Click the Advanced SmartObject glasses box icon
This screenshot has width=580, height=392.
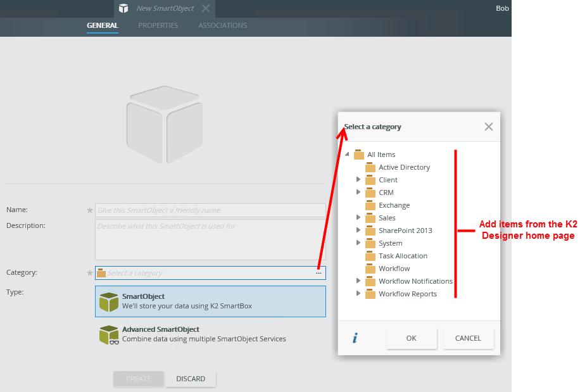(x=109, y=334)
